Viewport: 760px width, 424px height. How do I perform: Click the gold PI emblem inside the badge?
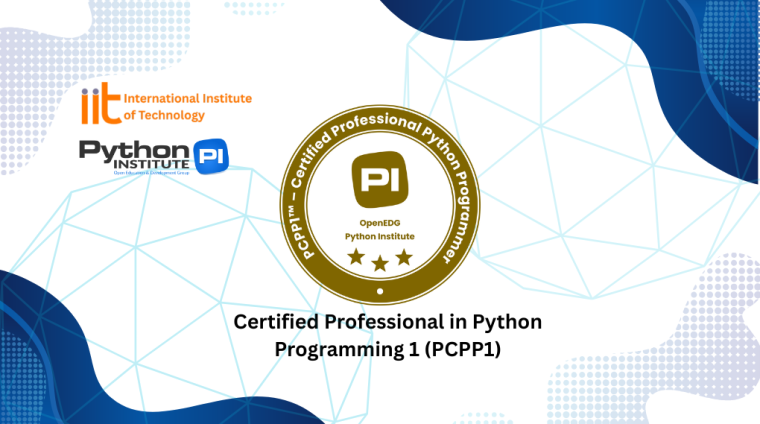(x=380, y=180)
